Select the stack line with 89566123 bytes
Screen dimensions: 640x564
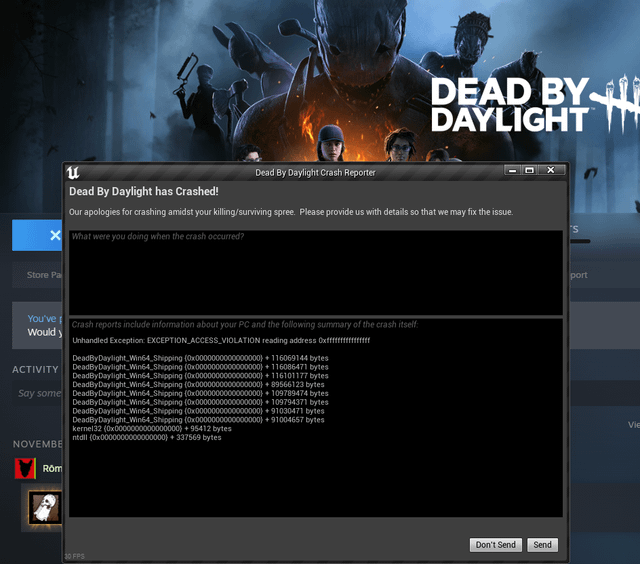click(x=198, y=384)
